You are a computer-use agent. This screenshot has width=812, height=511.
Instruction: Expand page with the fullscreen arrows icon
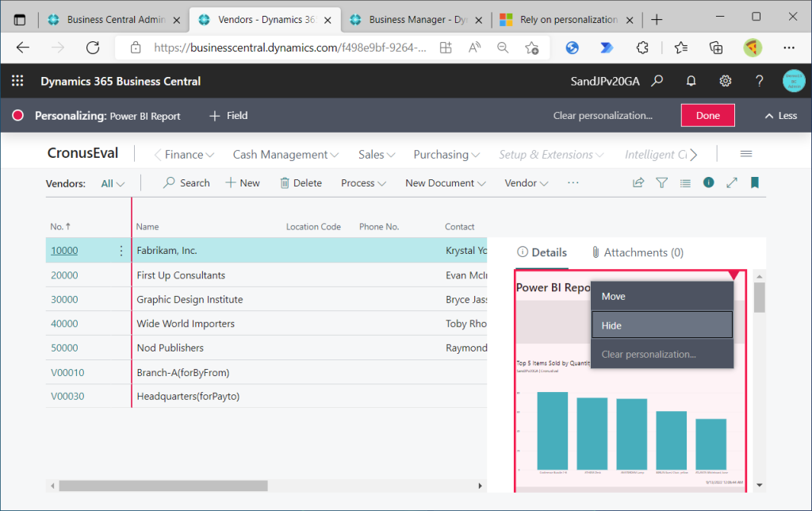732,183
